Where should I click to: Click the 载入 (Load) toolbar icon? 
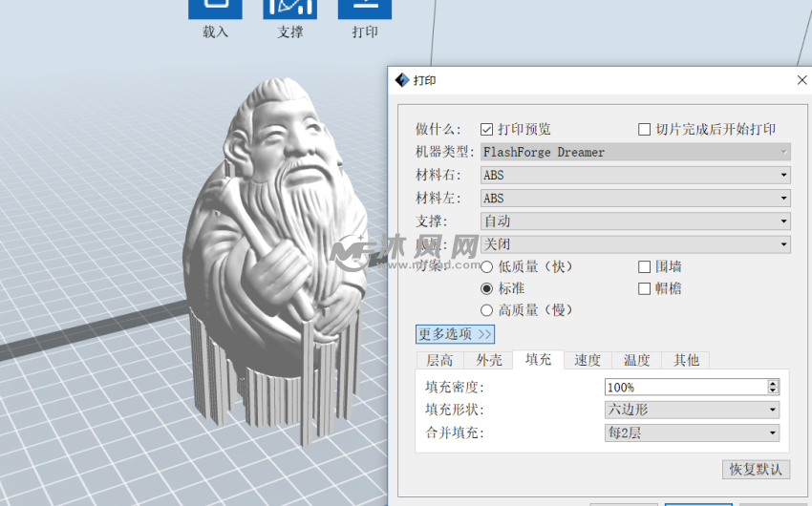[215, 10]
